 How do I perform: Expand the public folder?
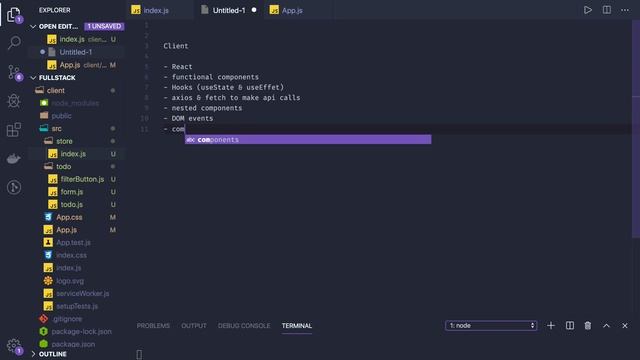tap(76, 116)
